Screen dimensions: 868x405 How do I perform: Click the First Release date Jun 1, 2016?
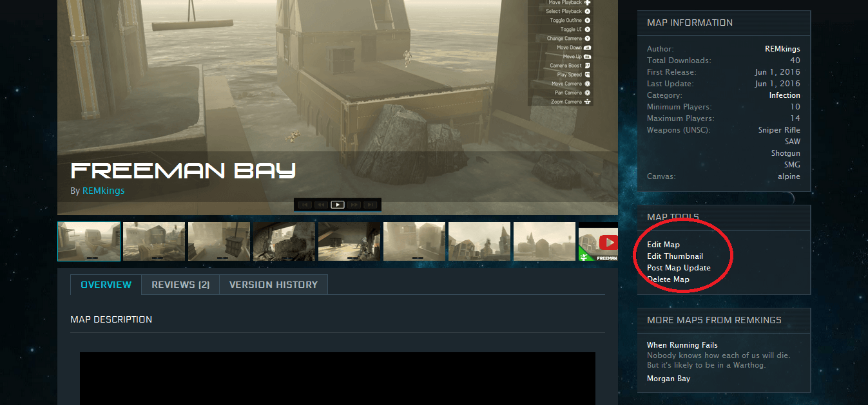(778, 72)
